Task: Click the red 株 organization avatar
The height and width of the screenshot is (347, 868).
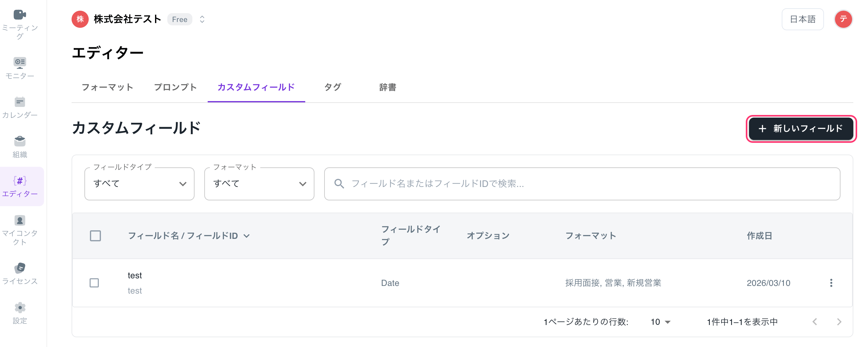Action: click(x=80, y=19)
